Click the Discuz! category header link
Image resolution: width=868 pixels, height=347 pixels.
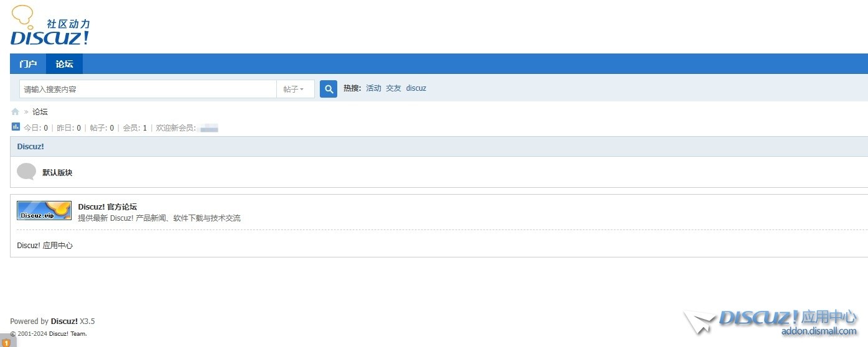30,147
